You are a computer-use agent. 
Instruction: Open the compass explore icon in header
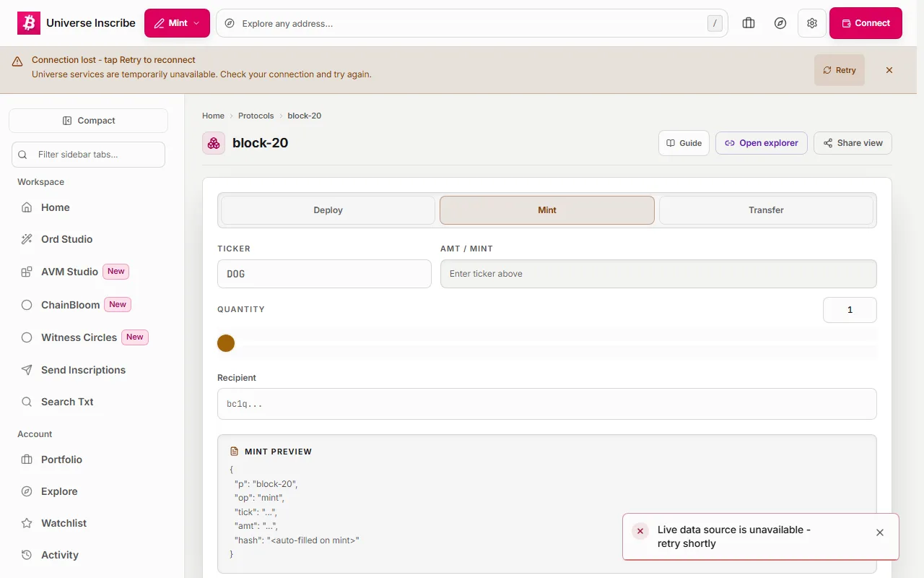(780, 23)
